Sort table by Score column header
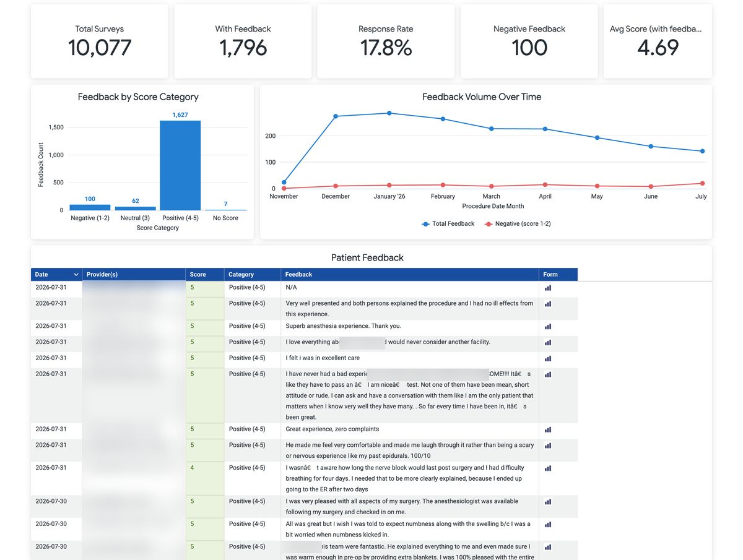Screen dimensions: 743x560 [204, 274]
